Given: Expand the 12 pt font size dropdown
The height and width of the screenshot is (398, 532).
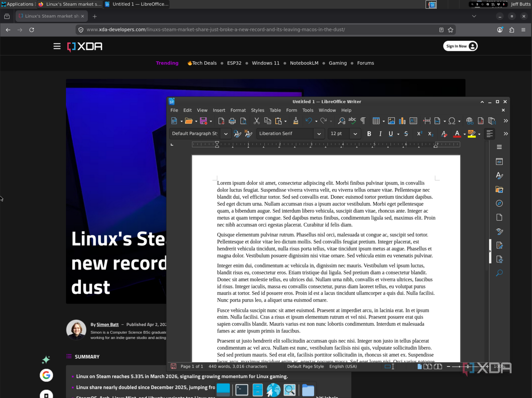Looking at the screenshot, I should [x=355, y=133].
